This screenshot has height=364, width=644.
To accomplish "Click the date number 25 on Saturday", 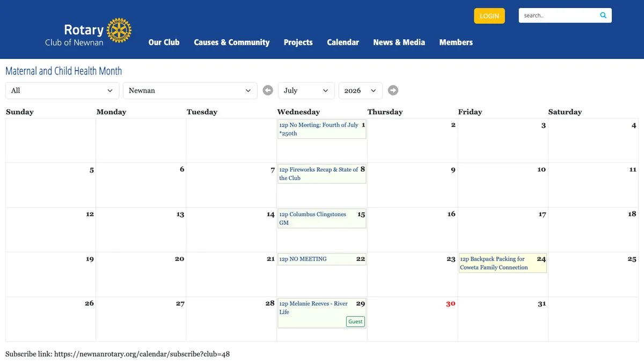I will (632, 258).
